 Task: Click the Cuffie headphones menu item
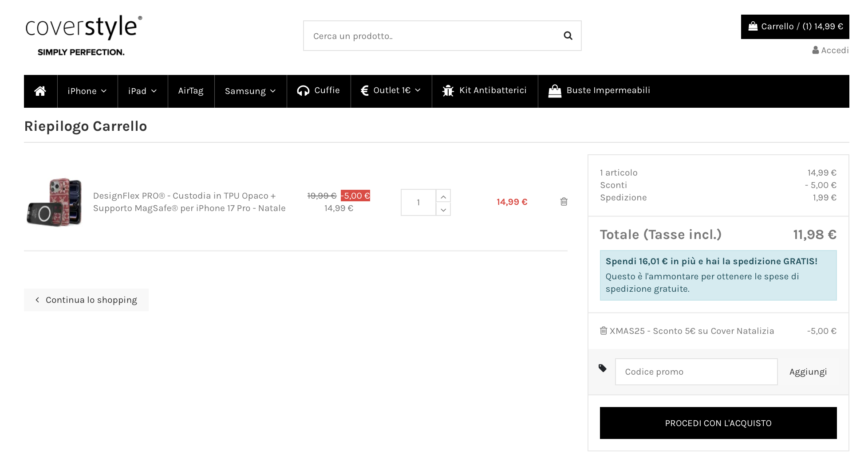coord(319,91)
